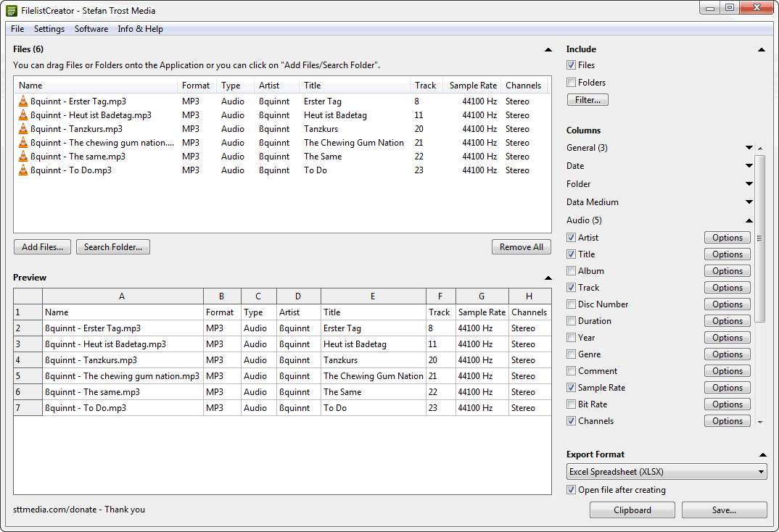The image size is (779, 532).
Task: Copy list with the Clipboard button
Action: [x=632, y=510]
